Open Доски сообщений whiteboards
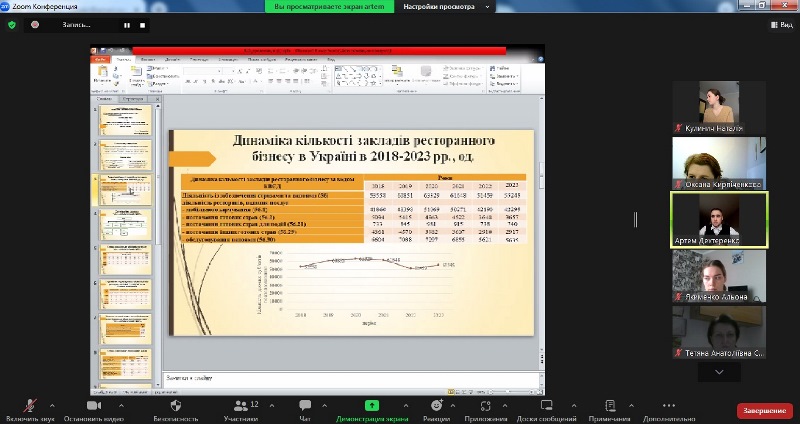The image size is (800, 424). (x=546, y=406)
